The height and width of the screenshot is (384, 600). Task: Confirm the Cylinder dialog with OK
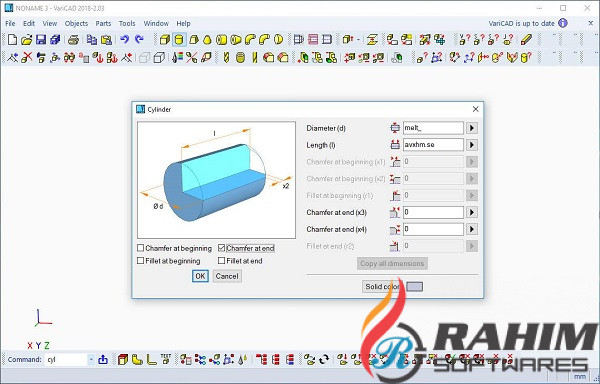coord(200,276)
